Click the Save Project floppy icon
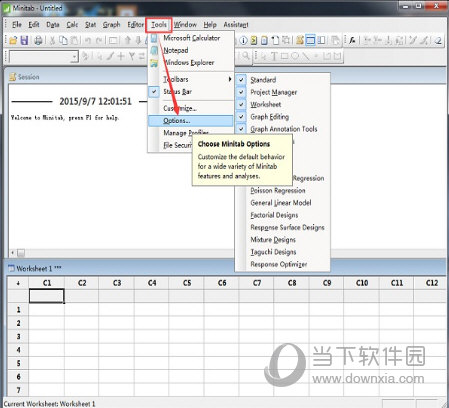 24,41
